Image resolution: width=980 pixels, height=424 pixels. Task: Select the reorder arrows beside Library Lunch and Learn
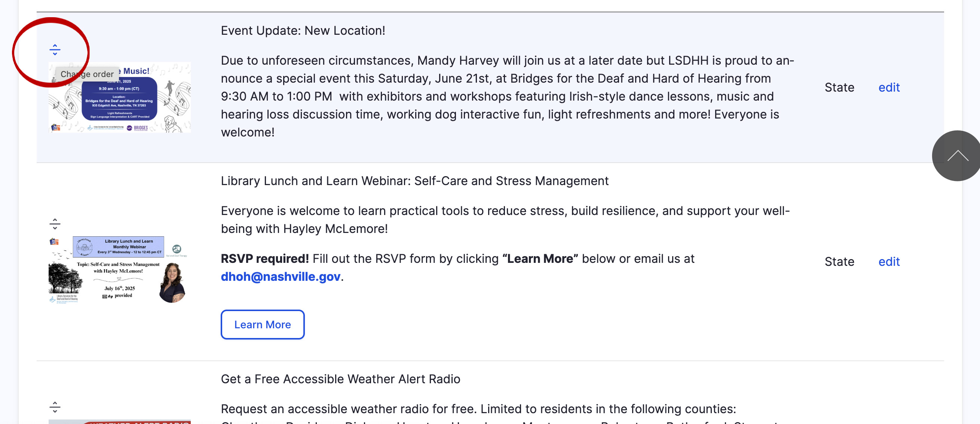pos(55,224)
